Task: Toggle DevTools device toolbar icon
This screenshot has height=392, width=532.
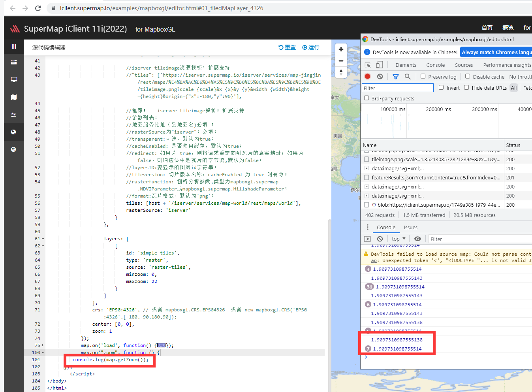Action: pos(379,65)
